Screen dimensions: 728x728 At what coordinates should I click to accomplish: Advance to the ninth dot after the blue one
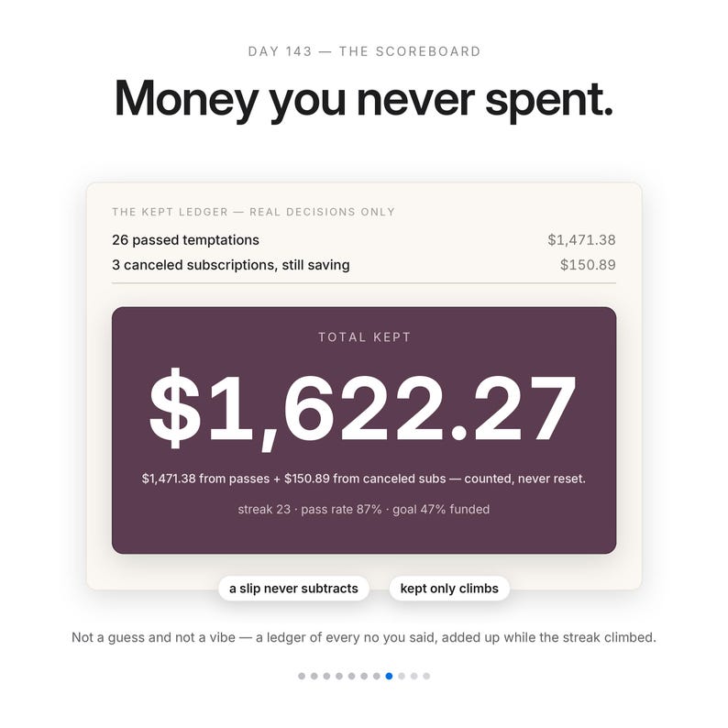point(402,676)
